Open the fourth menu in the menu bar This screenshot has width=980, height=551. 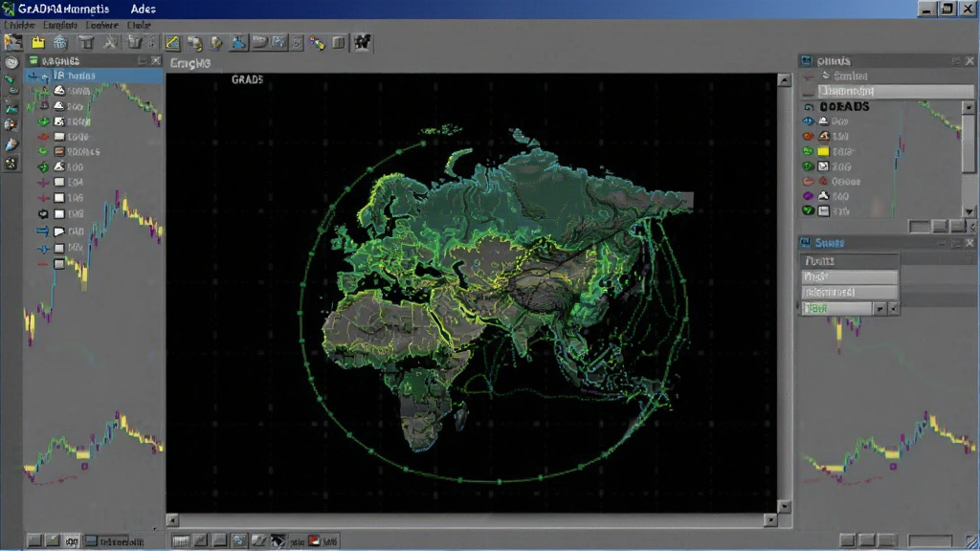(139, 25)
